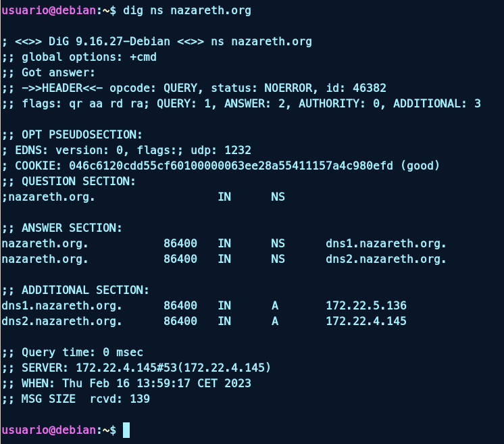Click dns1.nazareth.org. in the ANSWER SECTION
Screen dimensions: 504x444
[x=386, y=243]
